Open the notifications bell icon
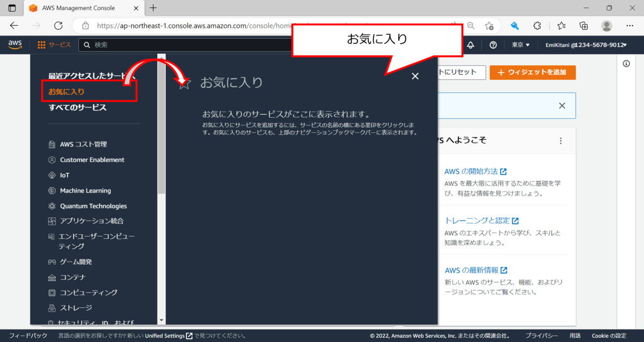Screen dimensions: 644x342 pyautogui.click(x=471, y=45)
